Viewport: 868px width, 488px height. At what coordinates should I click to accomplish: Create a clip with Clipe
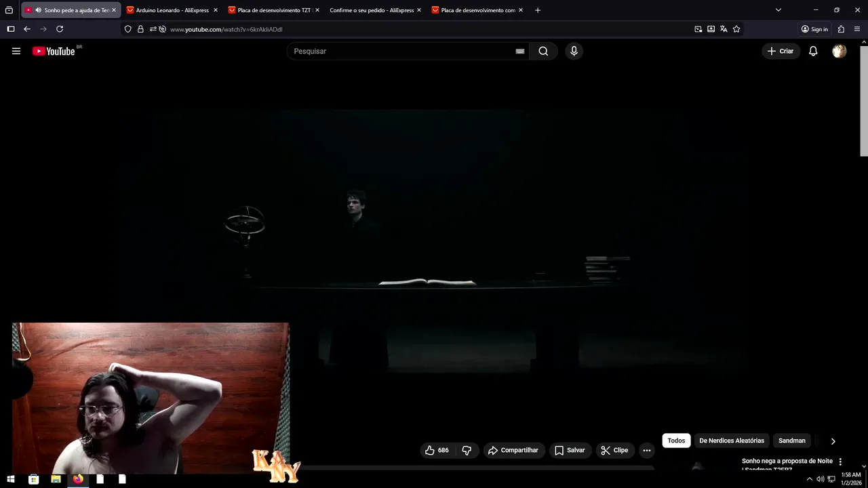[x=615, y=450]
